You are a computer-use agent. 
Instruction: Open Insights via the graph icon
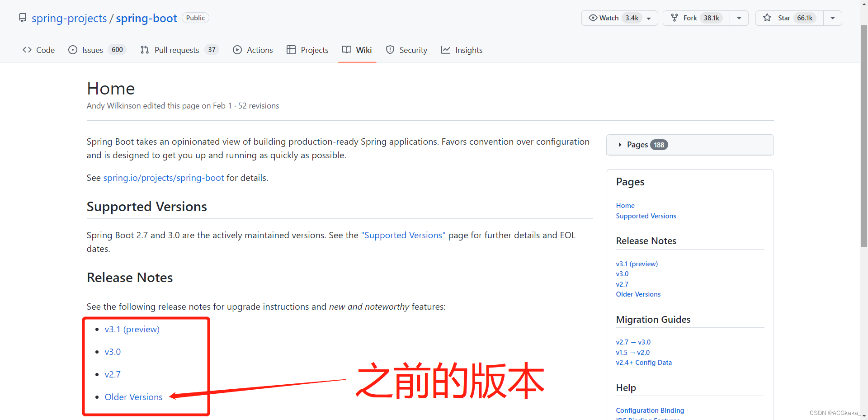pos(446,50)
